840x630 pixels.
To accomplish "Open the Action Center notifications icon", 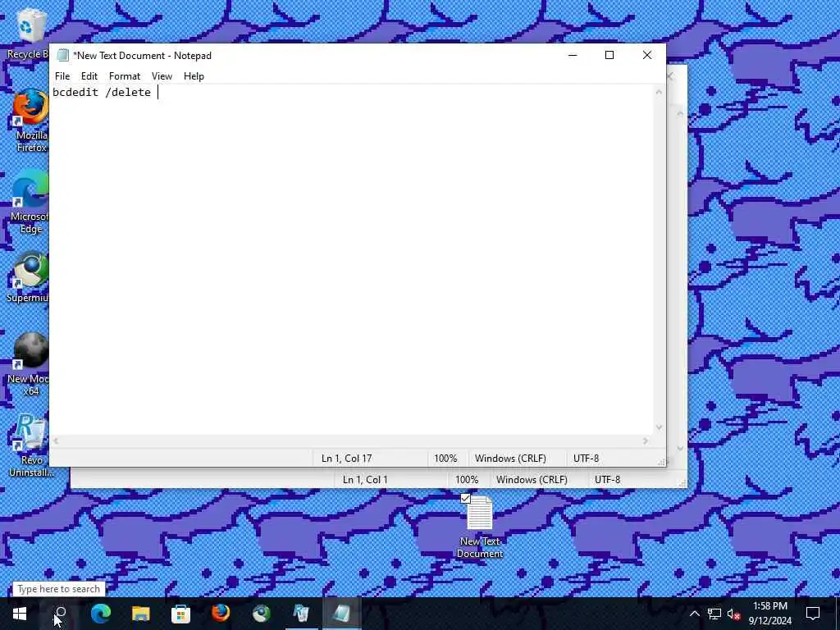I will pos(813,614).
